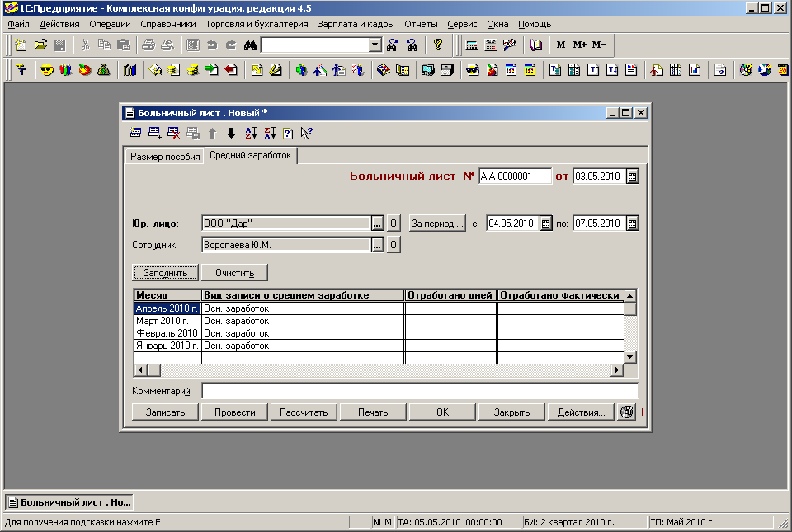792x532 pixels.
Task: Click the CD with question mark icon
Action: tap(746, 70)
